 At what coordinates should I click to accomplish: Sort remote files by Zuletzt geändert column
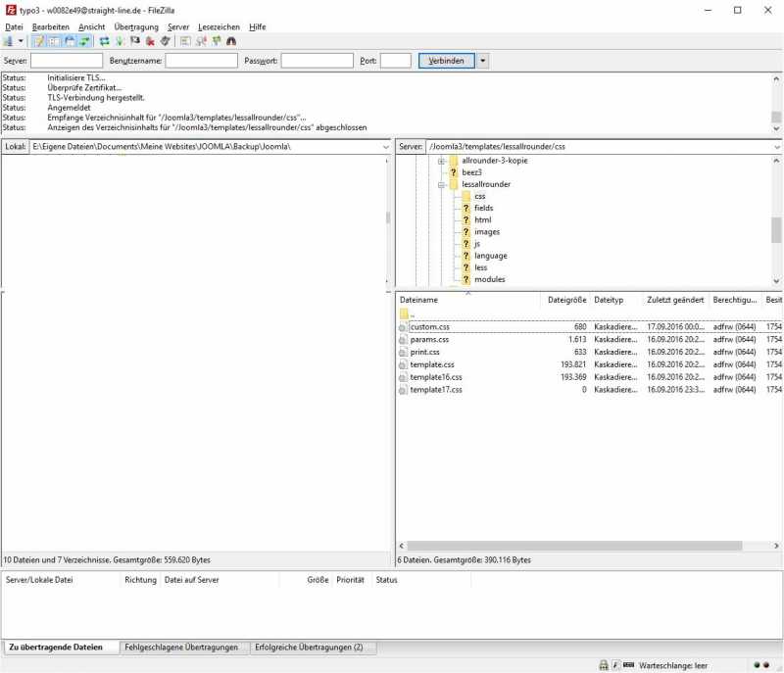pyautogui.click(x=676, y=300)
